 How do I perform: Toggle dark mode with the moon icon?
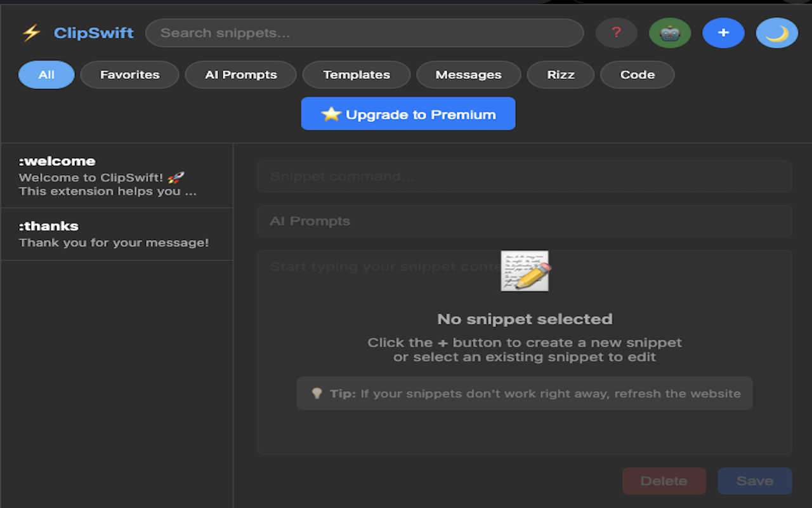777,33
